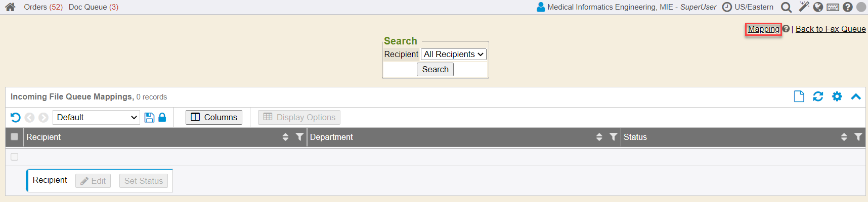Check the select-all checkbox in header row
Image resolution: width=868 pixels, height=202 pixels.
tap(14, 137)
